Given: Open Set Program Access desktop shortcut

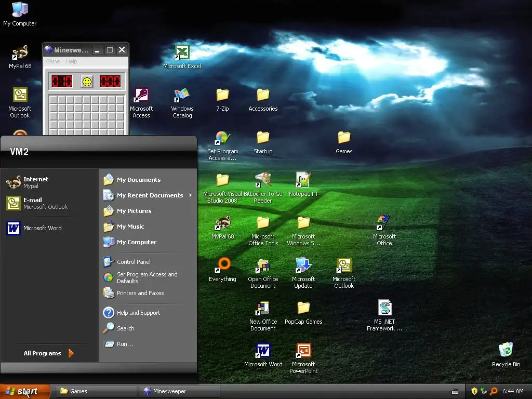Looking at the screenshot, I should [222, 146].
